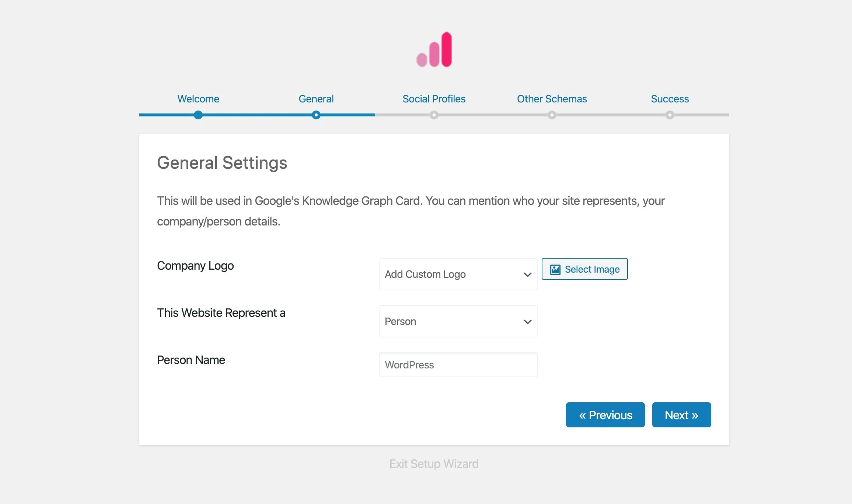Click the Social Profiles step dot
Screen dimensions: 852x504
(434, 115)
